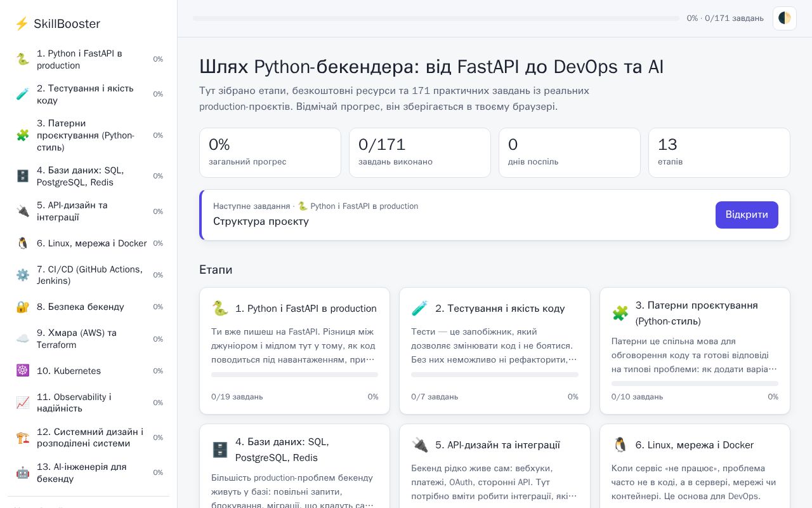This screenshot has width=812, height=508.
Task: Open the 5. API-дизайн та інтеграції card title
Action: (x=497, y=445)
